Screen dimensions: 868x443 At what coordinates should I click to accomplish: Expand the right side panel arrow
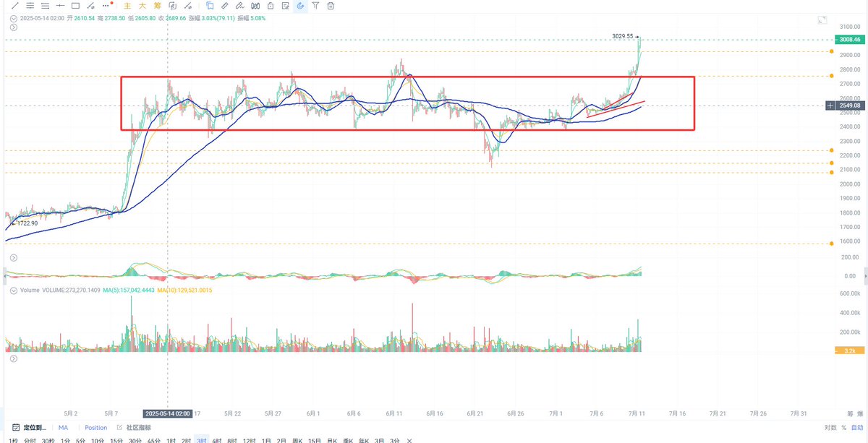(867, 275)
